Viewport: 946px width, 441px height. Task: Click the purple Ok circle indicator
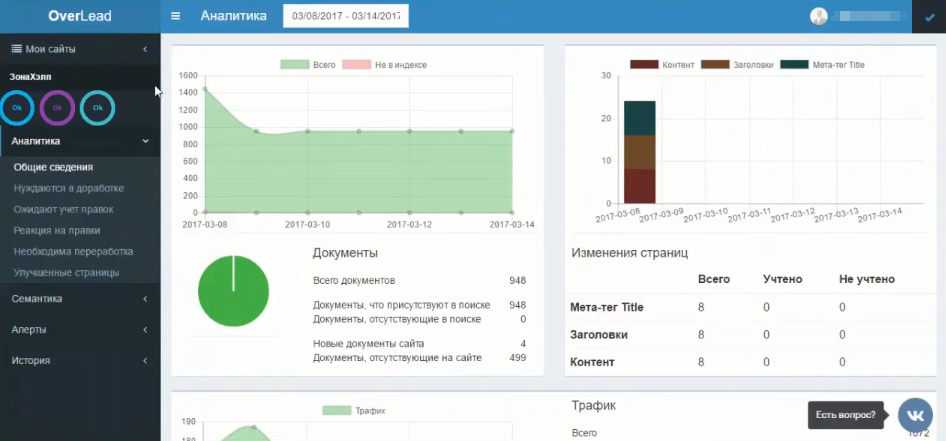pos(57,107)
